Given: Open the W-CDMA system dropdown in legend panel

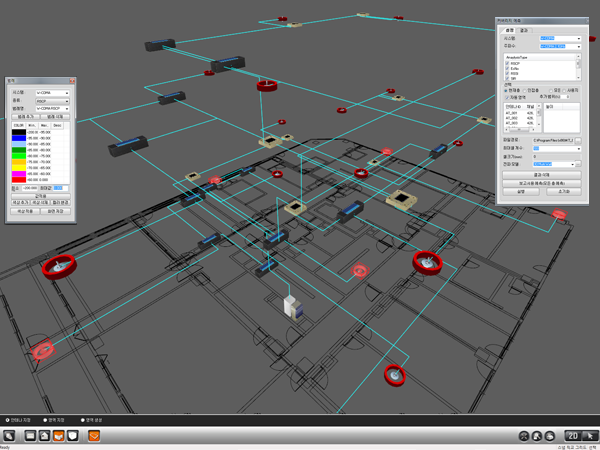Looking at the screenshot, I should point(52,93).
